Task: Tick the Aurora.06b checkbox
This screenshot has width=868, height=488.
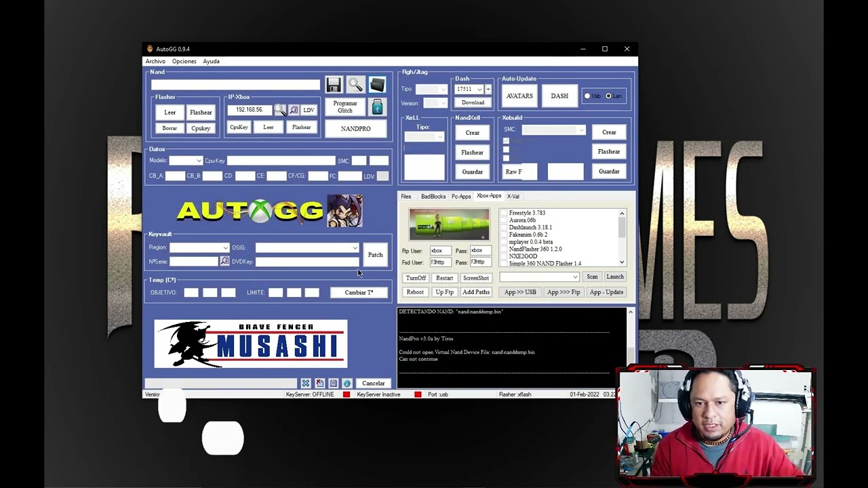Action: click(x=504, y=220)
